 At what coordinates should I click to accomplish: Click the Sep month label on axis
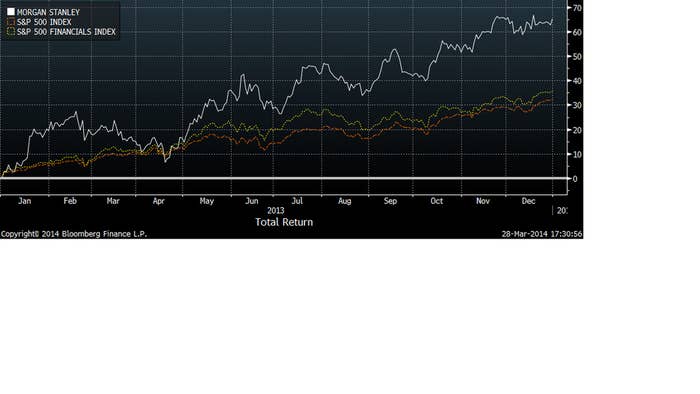coord(390,201)
